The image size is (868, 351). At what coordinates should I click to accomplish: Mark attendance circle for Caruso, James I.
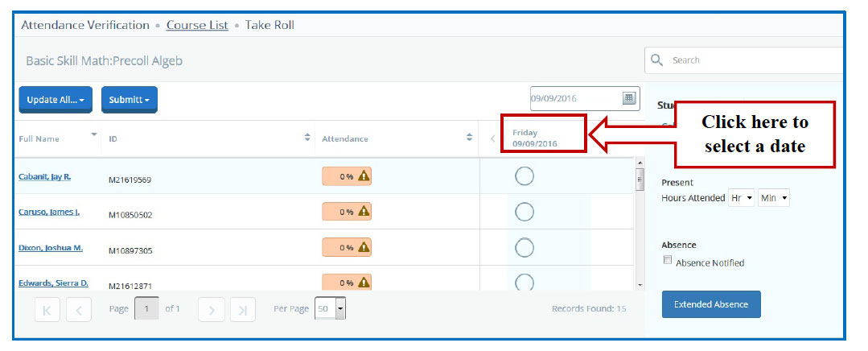coord(524,212)
